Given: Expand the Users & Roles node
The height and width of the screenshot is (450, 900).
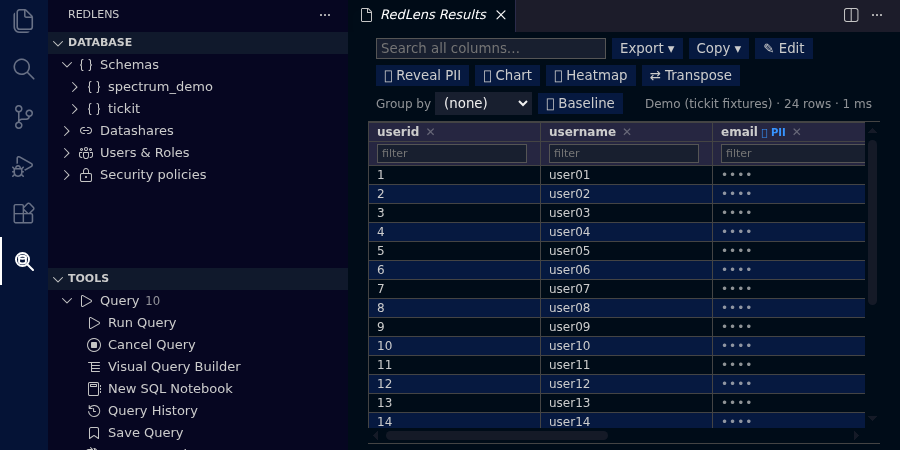Looking at the screenshot, I should [67, 153].
